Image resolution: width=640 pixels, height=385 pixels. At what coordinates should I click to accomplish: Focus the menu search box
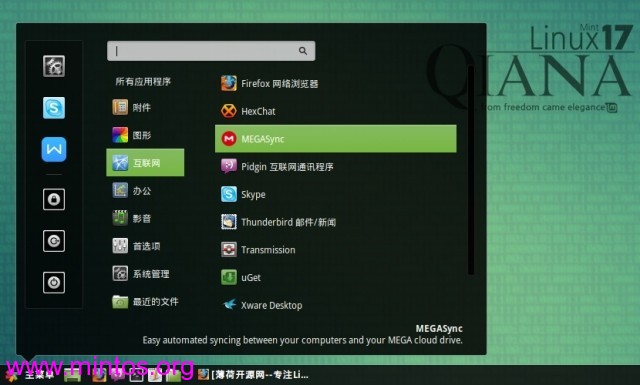coord(211,51)
